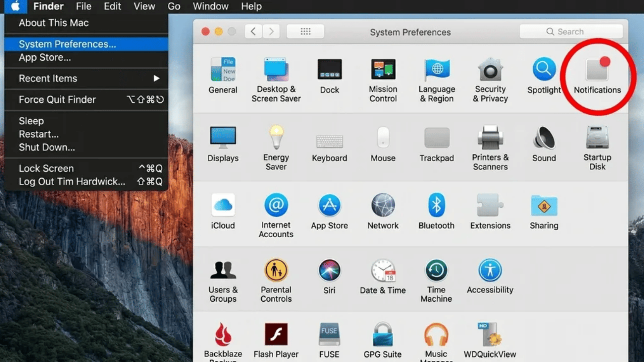Screen dimensions: 644x362
Task: Open the Window menu
Action: 211,6
